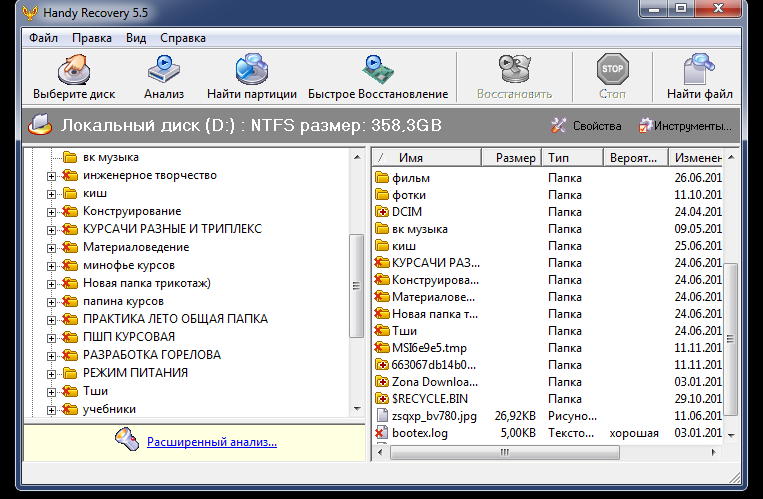The image size is (763, 499).
Task: Sort list by Имя column header
Action: click(x=427, y=158)
